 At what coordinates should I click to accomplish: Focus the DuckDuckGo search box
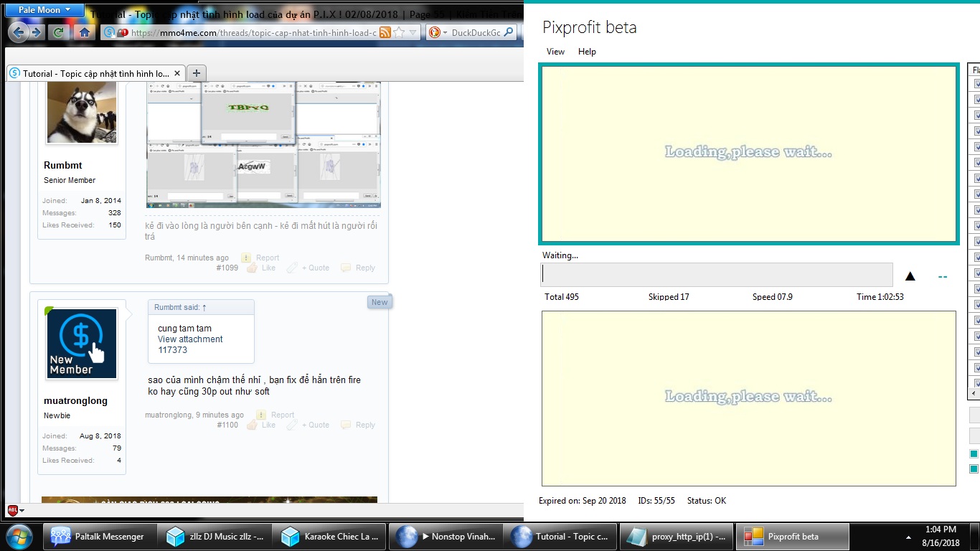click(476, 32)
